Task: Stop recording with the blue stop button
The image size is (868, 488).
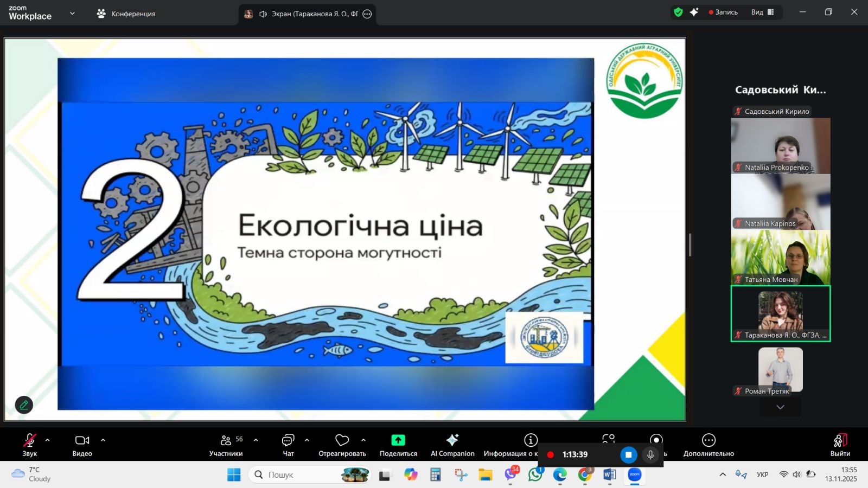Action: 628,454
